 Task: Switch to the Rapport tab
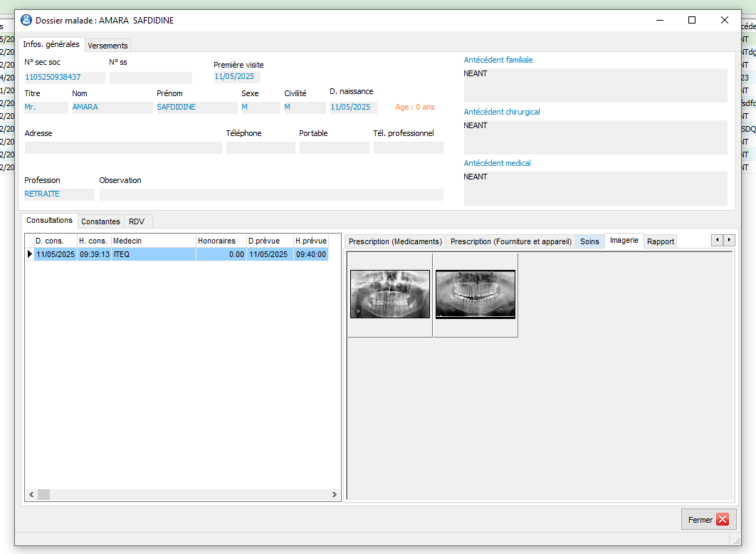coord(660,241)
